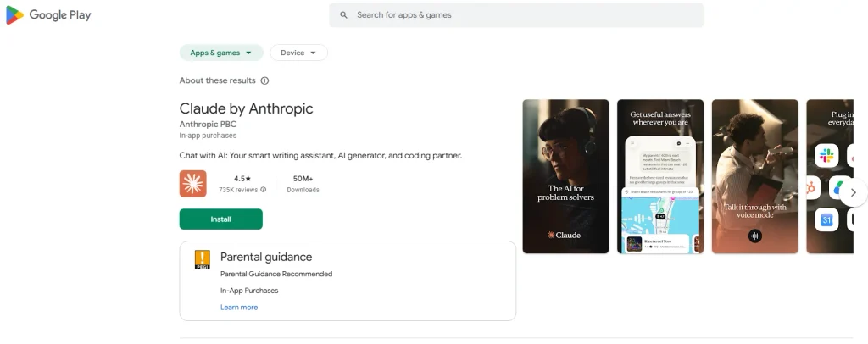Image resolution: width=868 pixels, height=344 pixels.
Task: Click the info icon beside 735K reviews
Action: tap(263, 190)
